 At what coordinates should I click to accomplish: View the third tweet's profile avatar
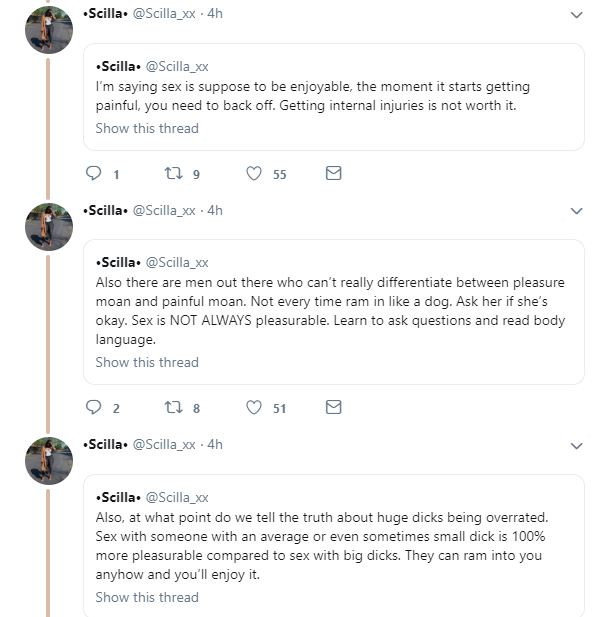[48, 459]
